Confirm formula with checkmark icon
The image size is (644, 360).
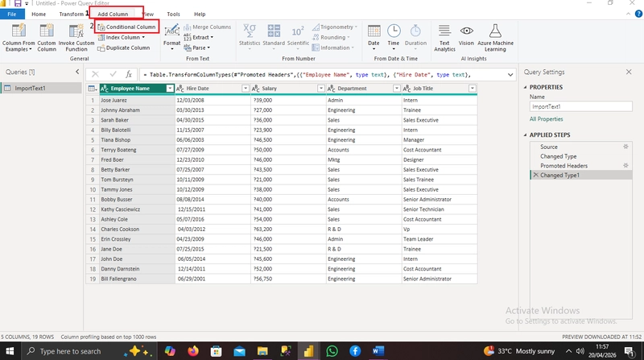point(113,74)
